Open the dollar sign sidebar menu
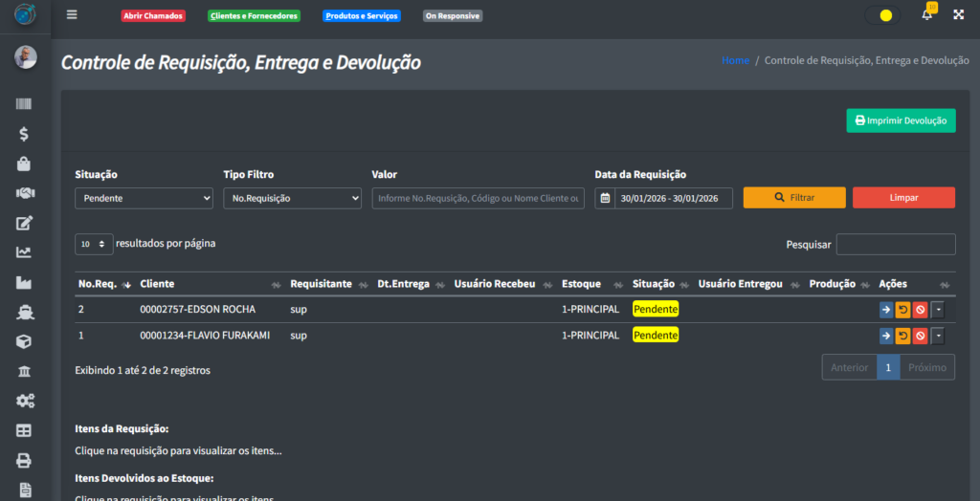Image resolution: width=980 pixels, height=501 pixels. coord(24,135)
